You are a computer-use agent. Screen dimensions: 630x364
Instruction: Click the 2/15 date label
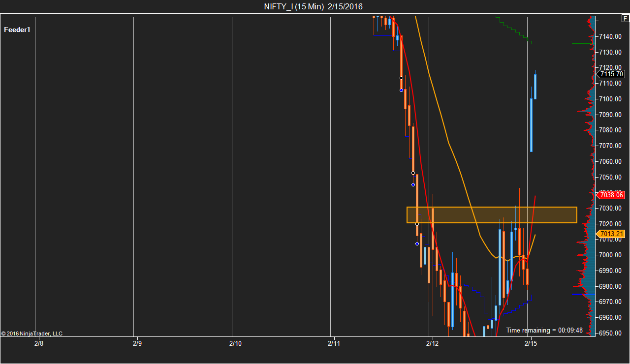(x=531, y=343)
